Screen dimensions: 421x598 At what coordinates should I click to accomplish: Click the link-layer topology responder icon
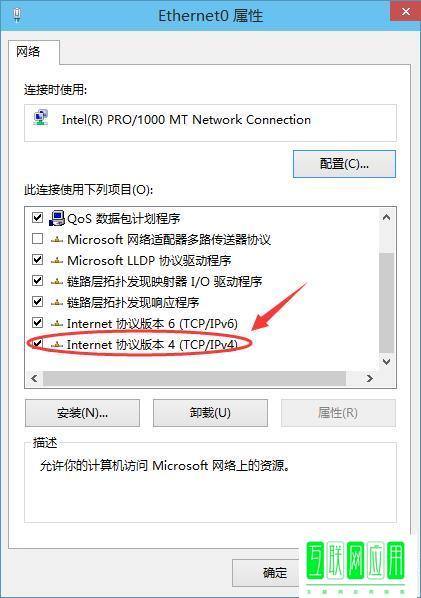pos(57,303)
